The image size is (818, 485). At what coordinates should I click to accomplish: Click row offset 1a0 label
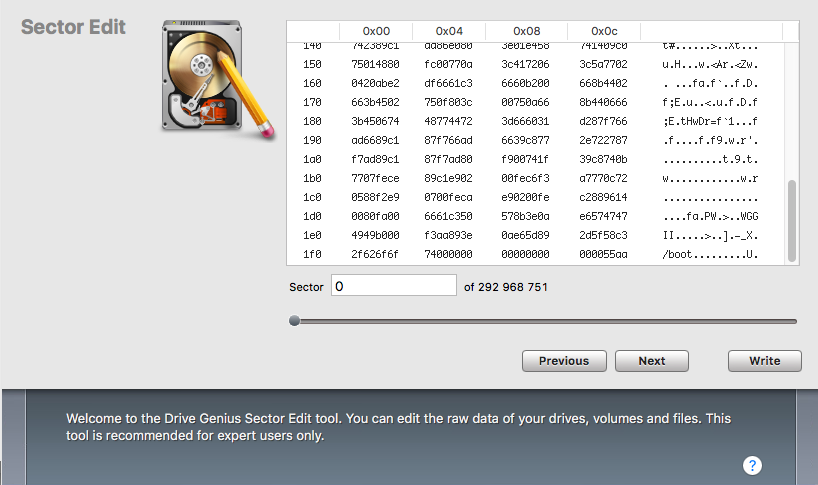pyautogui.click(x=312, y=159)
